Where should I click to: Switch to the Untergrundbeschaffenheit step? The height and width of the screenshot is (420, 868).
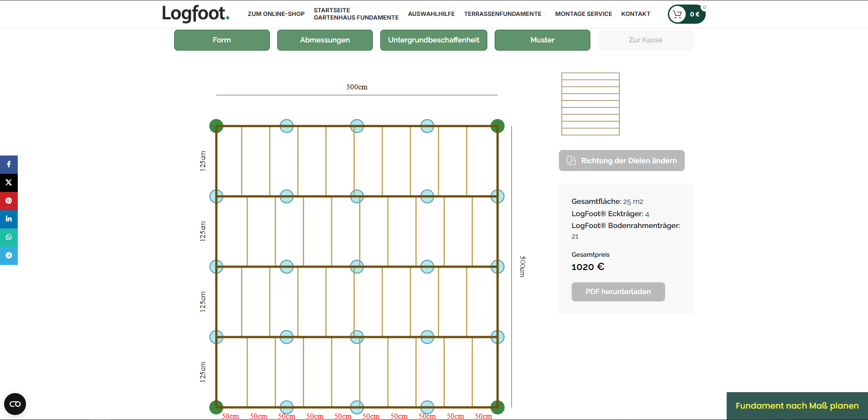tap(434, 40)
